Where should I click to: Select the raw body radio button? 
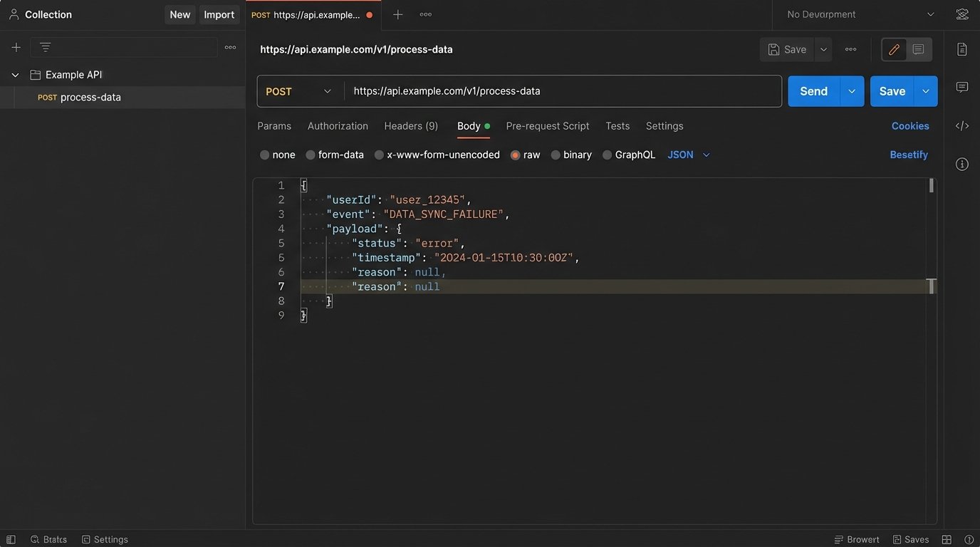pos(514,155)
